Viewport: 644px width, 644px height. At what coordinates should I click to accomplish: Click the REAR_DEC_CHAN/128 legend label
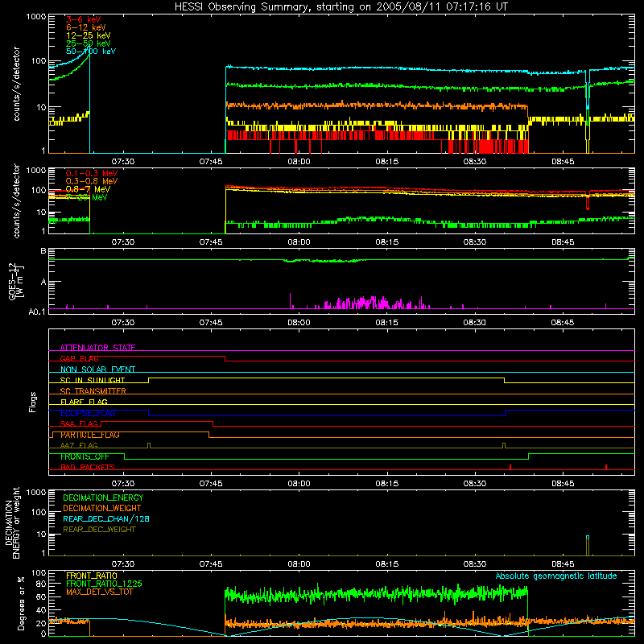coord(106,518)
